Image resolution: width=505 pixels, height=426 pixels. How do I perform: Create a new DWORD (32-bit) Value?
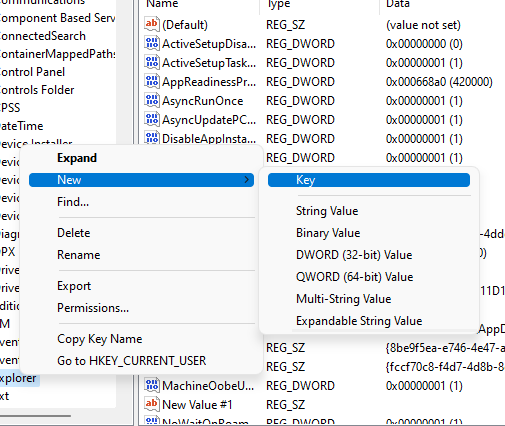369,255
